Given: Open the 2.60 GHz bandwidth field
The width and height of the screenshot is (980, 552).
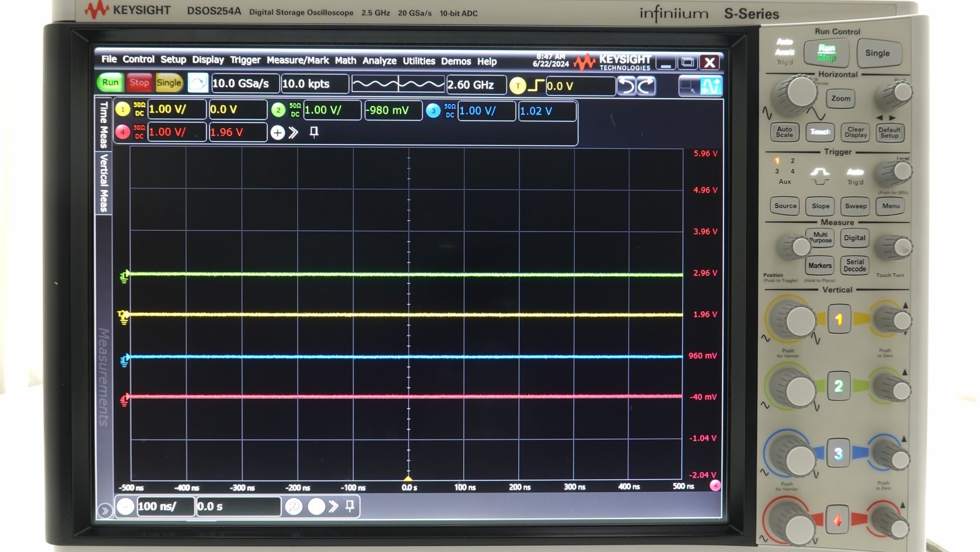Looking at the screenshot, I should tap(476, 85).
